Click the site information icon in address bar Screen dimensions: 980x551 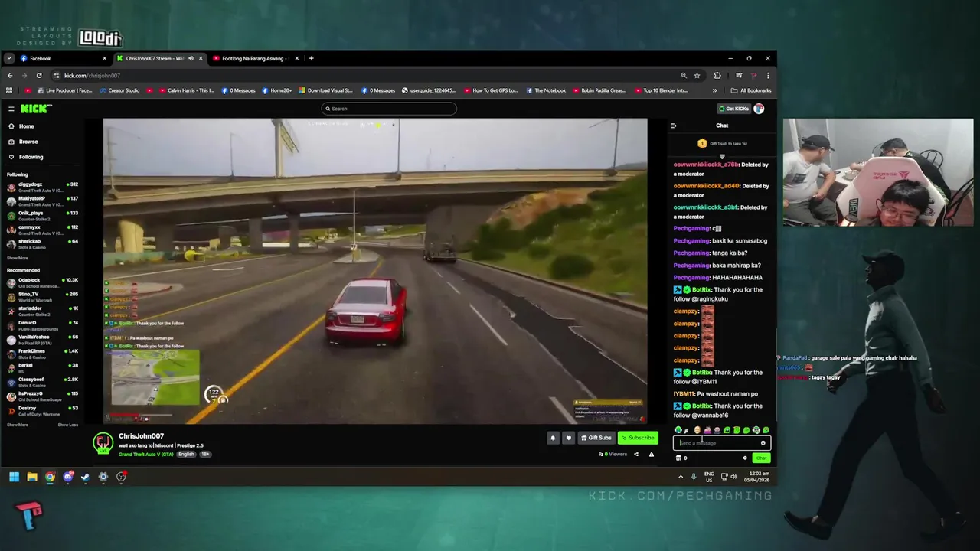57,75
